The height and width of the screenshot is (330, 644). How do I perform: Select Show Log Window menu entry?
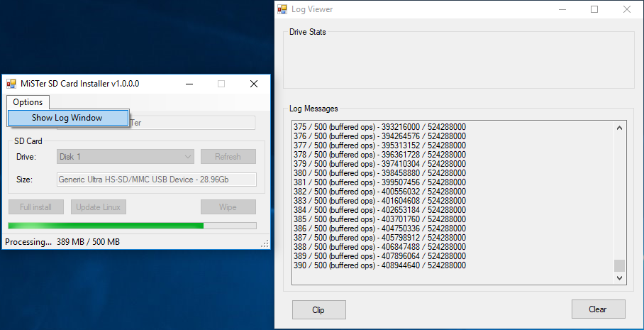(x=67, y=118)
